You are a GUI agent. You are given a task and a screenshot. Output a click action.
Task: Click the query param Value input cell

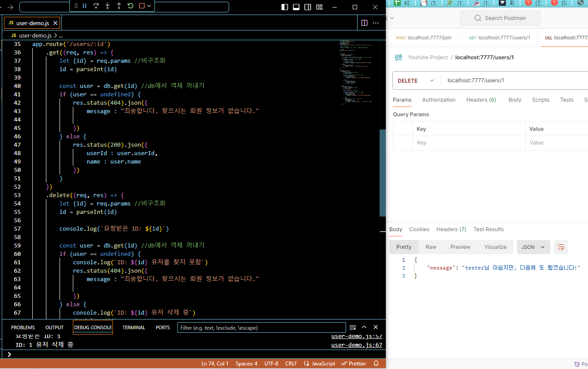[557, 143]
